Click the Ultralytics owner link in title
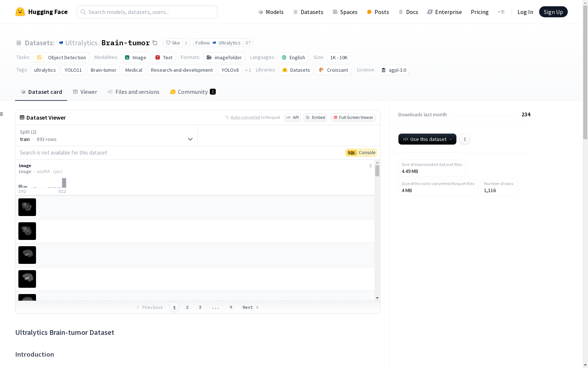Image resolution: width=588 pixels, height=368 pixels. pyautogui.click(x=81, y=43)
